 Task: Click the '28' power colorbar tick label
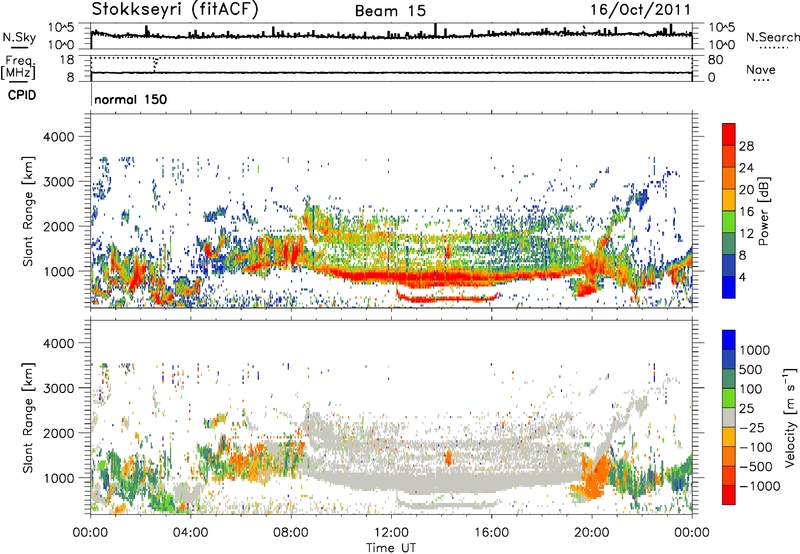point(746,146)
